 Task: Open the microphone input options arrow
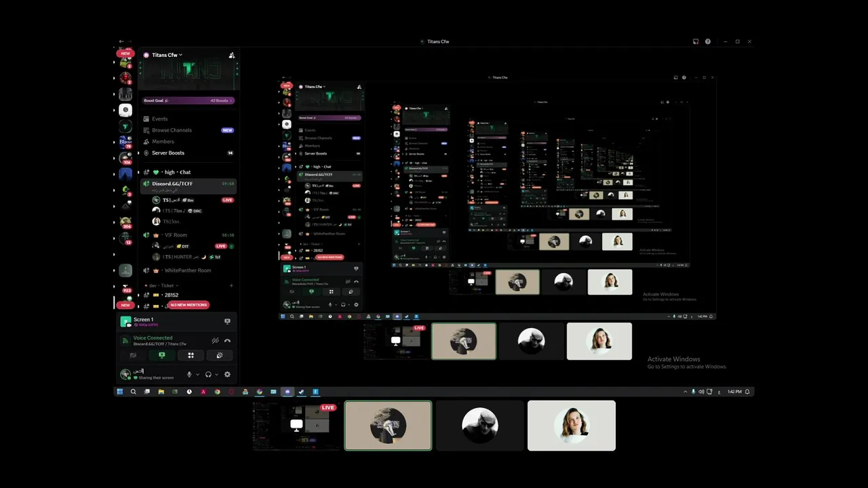coord(198,374)
